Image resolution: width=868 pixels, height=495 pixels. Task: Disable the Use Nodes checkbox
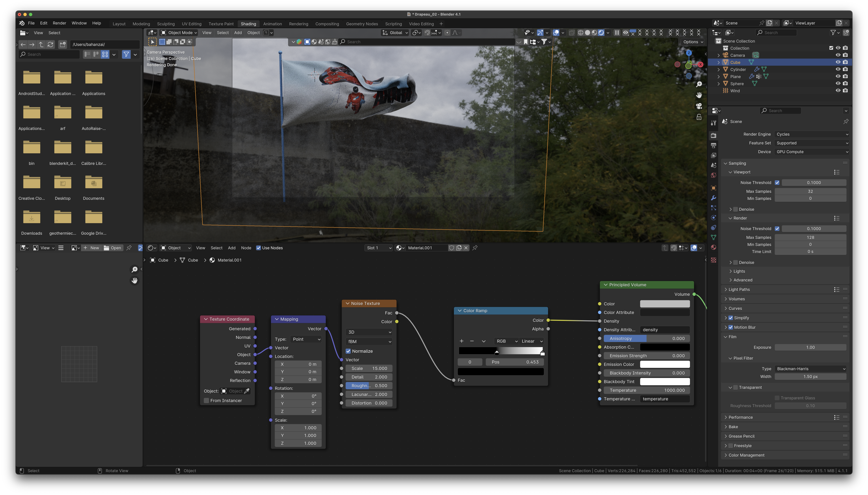point(258,248)
